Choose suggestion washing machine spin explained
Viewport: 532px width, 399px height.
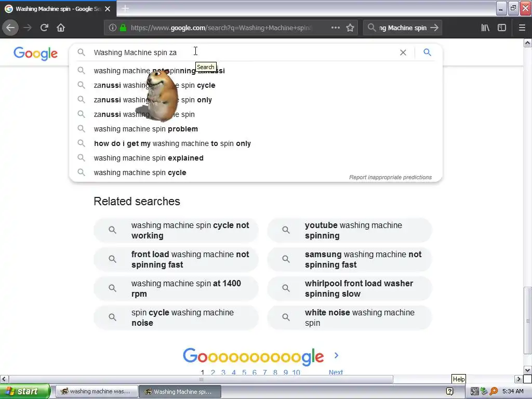click(256, 158)
